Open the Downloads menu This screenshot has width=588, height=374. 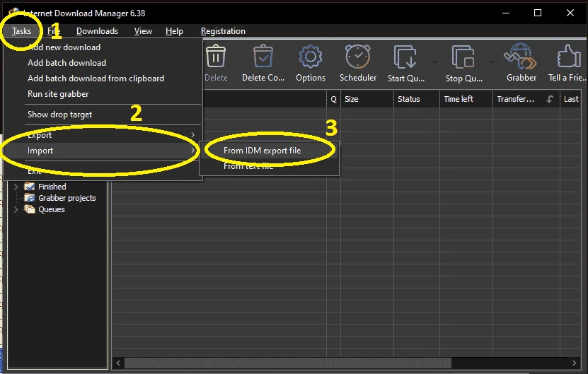click(x=97, y=31)
